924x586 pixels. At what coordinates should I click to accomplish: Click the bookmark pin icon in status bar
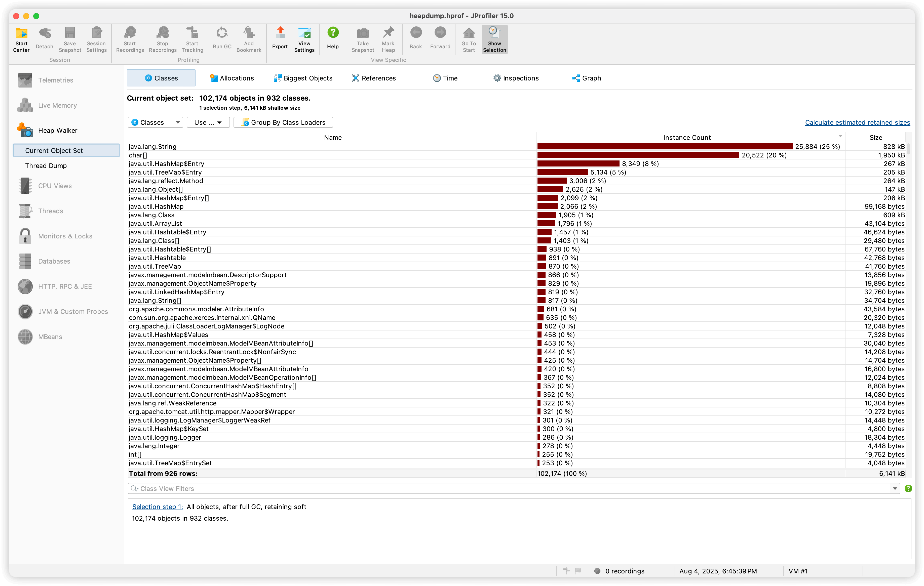tap(566, 571)
